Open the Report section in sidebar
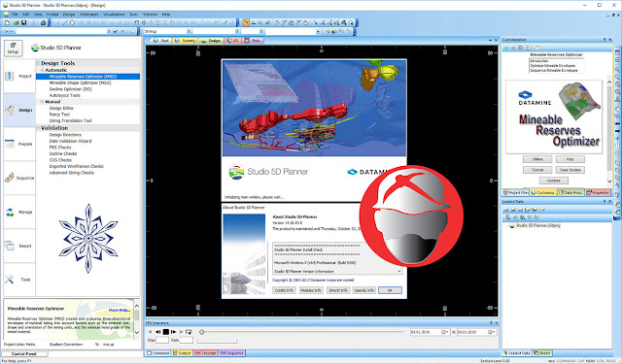The width and height of the screenshot is (622, 364). [19, 246]
